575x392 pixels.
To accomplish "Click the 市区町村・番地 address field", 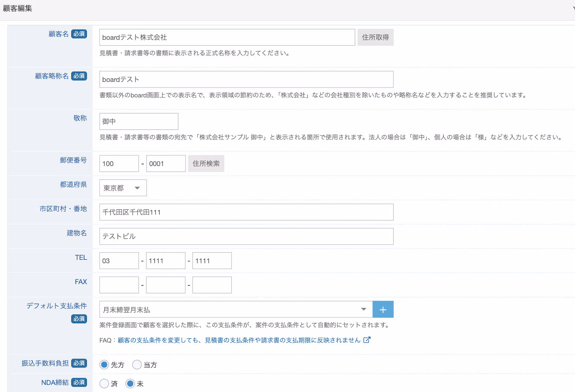I will (247, 212).
